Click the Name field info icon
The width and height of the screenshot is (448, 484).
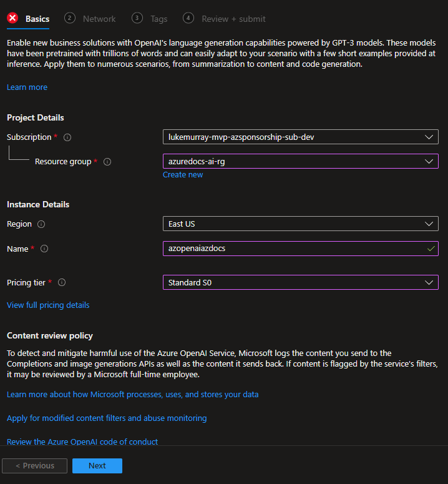44,249
